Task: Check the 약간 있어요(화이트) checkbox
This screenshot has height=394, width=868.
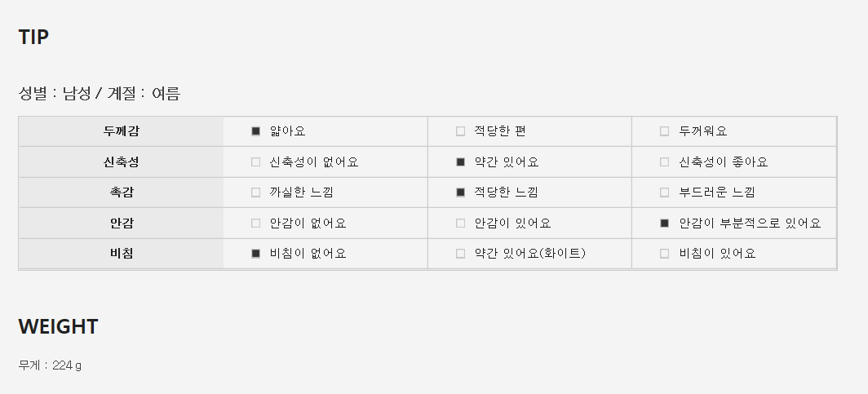Action: tap(460, 254)
